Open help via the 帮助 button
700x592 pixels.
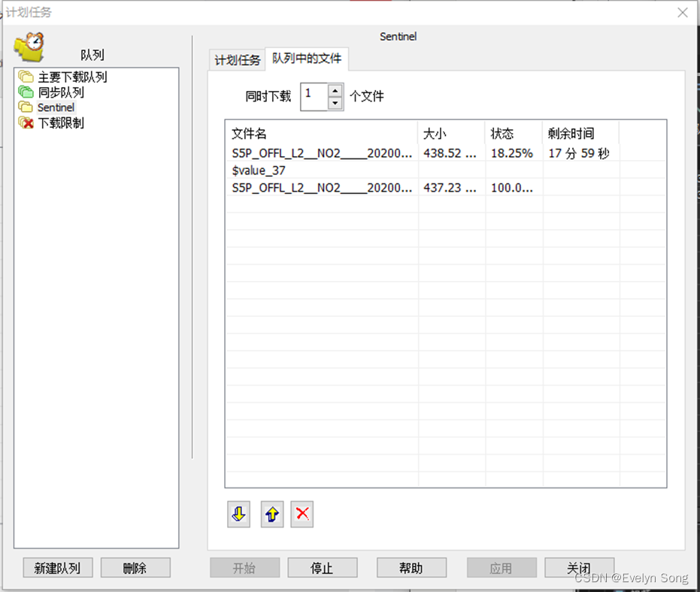pyautogui.click(x=411, y=567)
